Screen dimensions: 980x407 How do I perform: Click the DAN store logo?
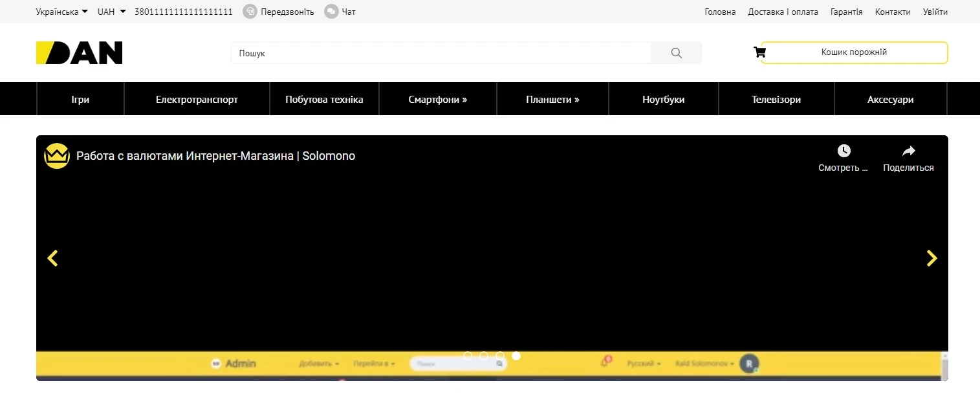coord(79,53)
